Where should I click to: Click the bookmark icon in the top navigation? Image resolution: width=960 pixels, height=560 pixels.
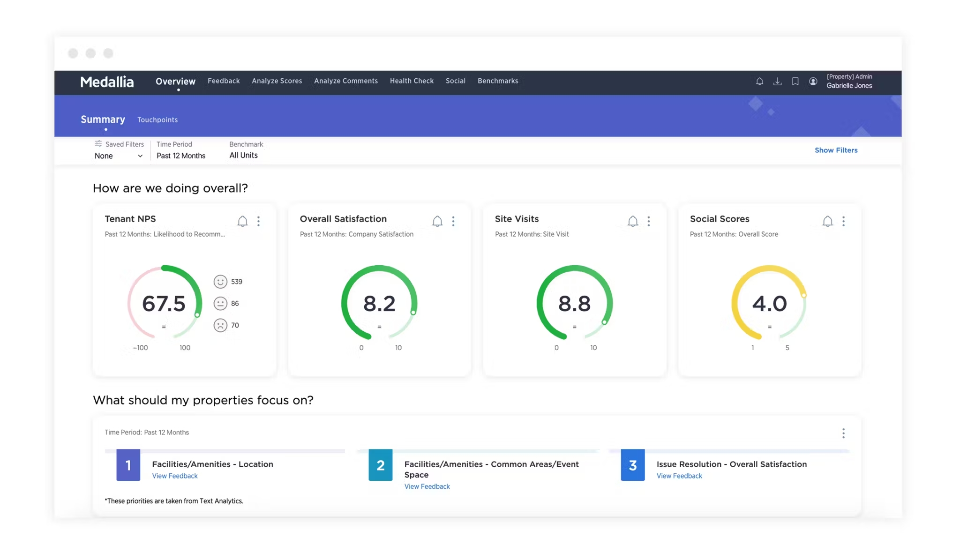[x=794, y=82]
